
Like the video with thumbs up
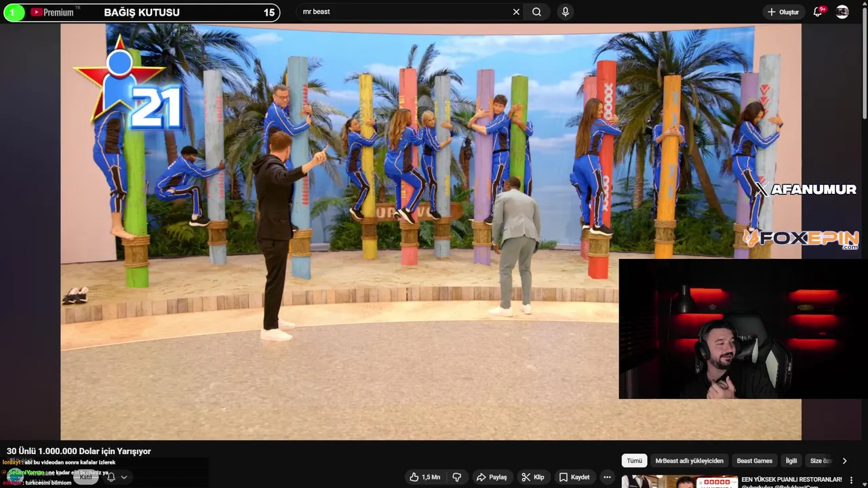point(425,477)
